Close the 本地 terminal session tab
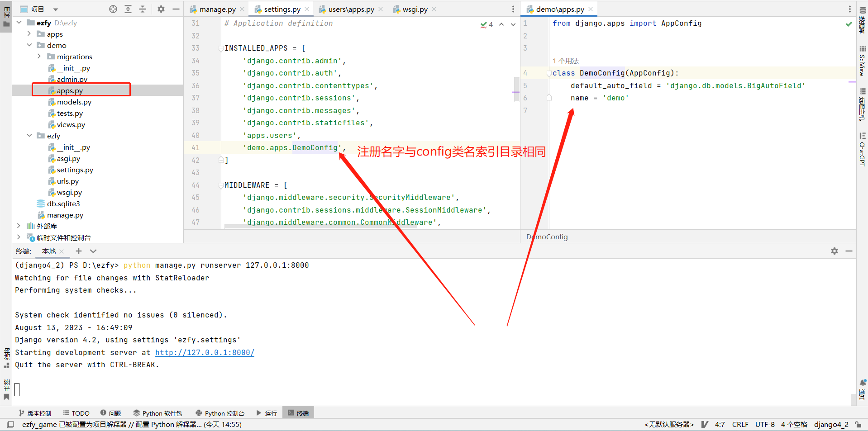 tap(62, 251)
